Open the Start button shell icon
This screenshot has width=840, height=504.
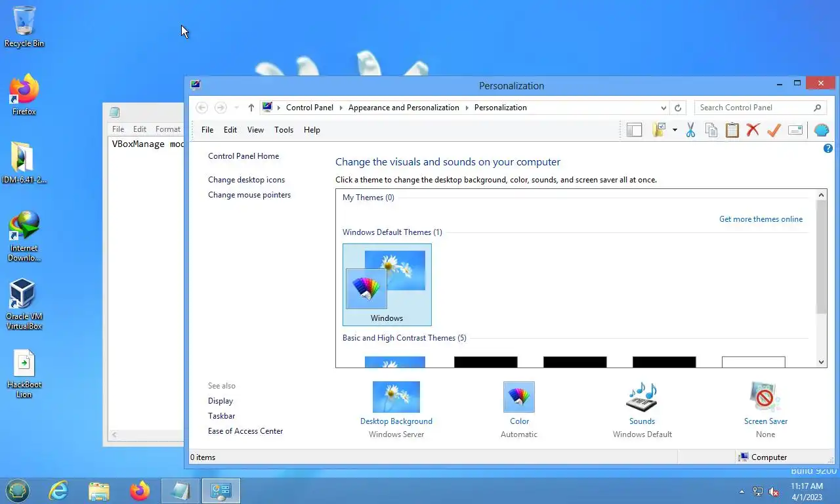click(18, 490)
